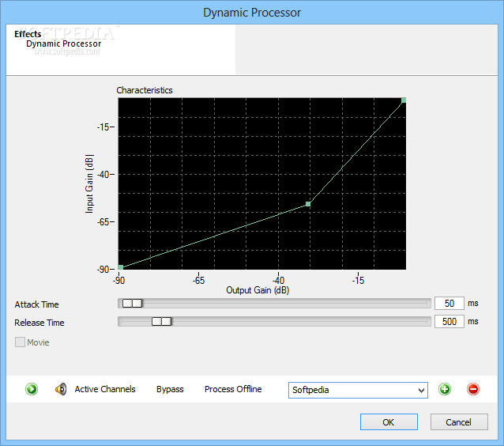504x446 pixels.
Task: Click the Attack Time label
Action: [x=36, y=304]
